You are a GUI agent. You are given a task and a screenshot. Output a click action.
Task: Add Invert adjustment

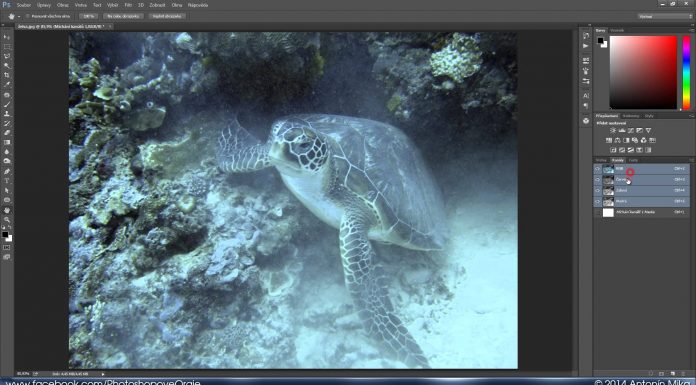pos(613,150)
